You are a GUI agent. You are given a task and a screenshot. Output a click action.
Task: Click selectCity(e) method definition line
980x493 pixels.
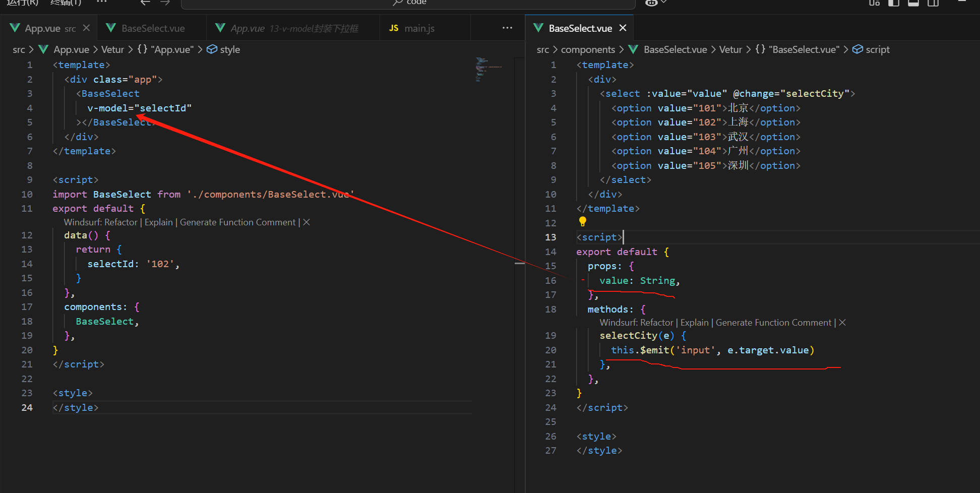tap(643, 336)
